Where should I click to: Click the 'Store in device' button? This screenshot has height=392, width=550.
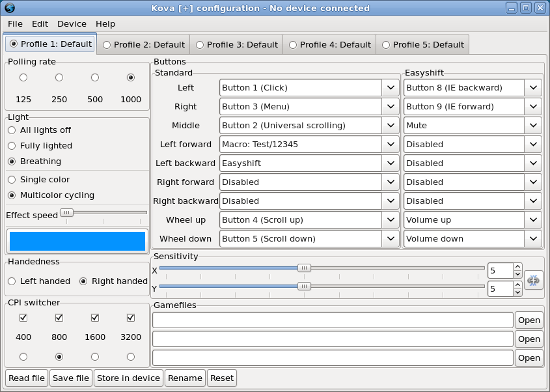tap(128, 378)
